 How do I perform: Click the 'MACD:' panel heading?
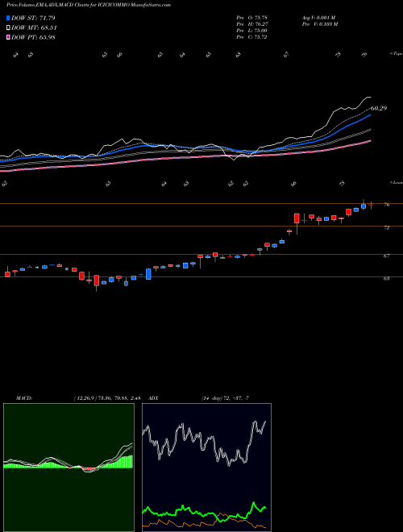click(x=24, y=398)
